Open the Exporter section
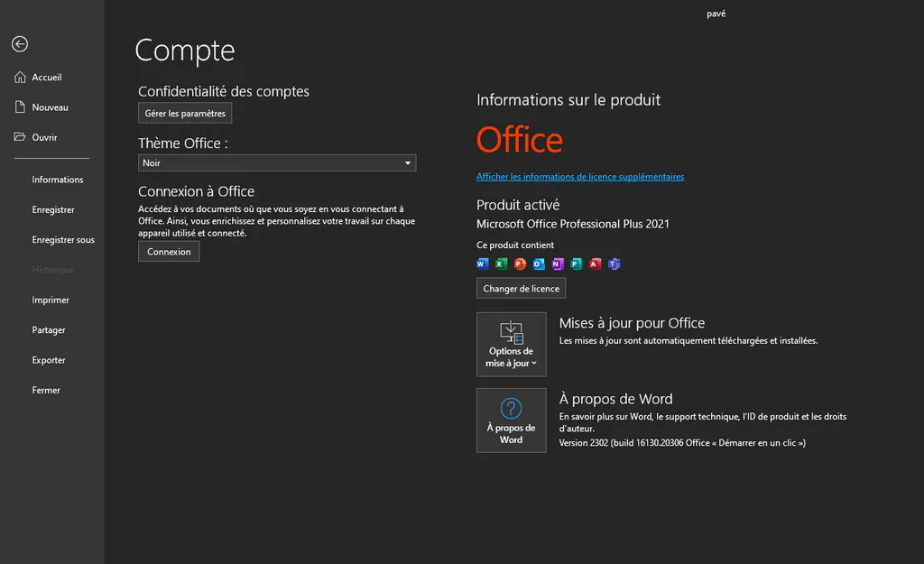 [x=49, y=360]
